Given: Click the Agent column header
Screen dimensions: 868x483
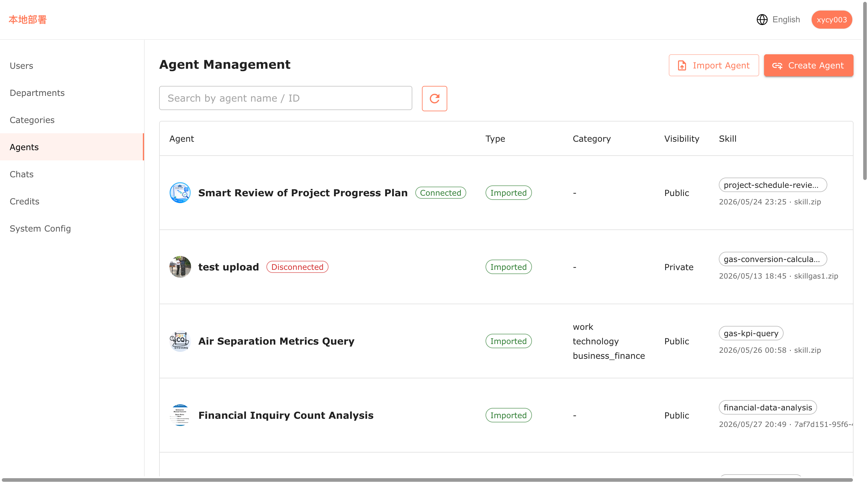Looking at the screenshot, I should (x=182, y=139).
